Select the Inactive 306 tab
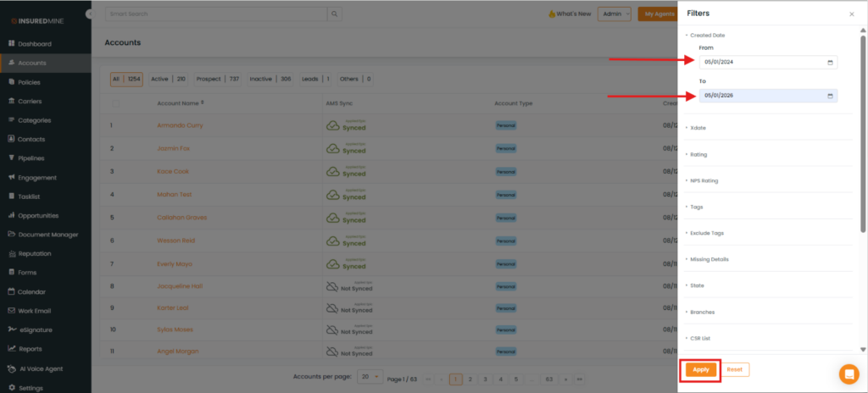This screenshot has height=393, width=868. tap(270, 79)
